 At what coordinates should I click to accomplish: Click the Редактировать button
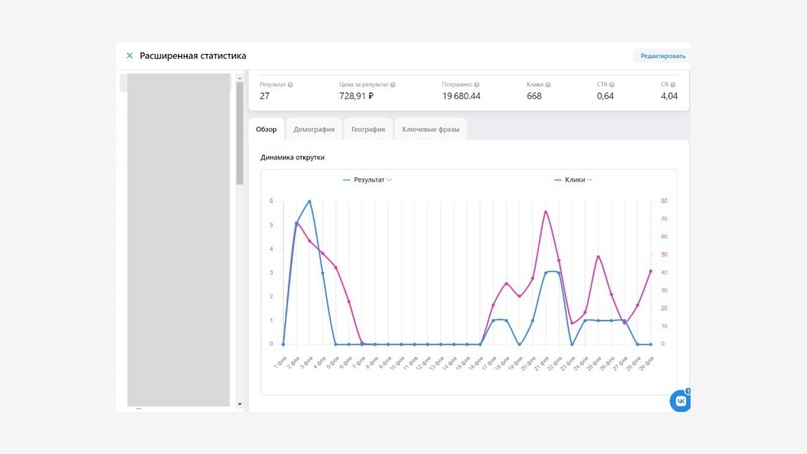click(x=662, y=56)
